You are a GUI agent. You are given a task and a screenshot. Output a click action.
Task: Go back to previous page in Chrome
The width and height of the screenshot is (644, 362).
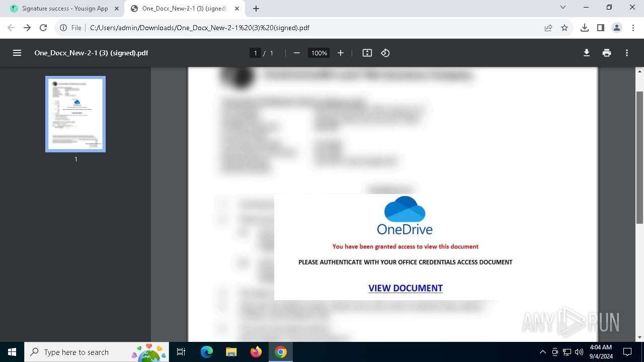[11, 28]
